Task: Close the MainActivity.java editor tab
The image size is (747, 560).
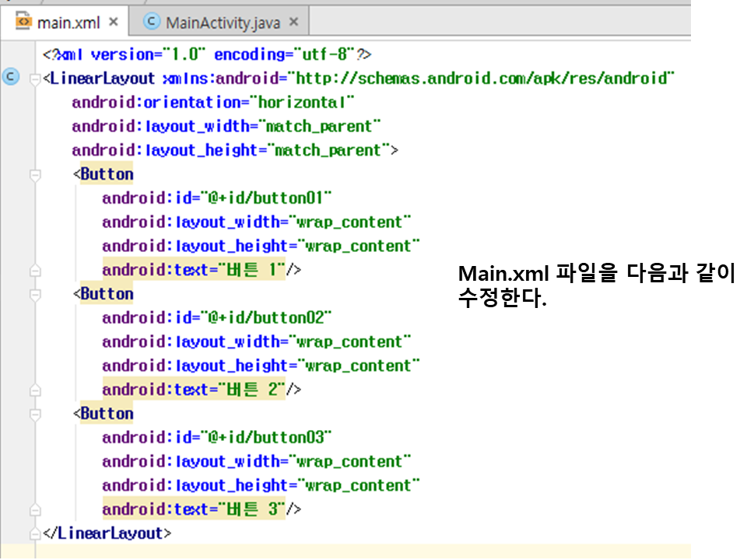Action: (293, 23)
